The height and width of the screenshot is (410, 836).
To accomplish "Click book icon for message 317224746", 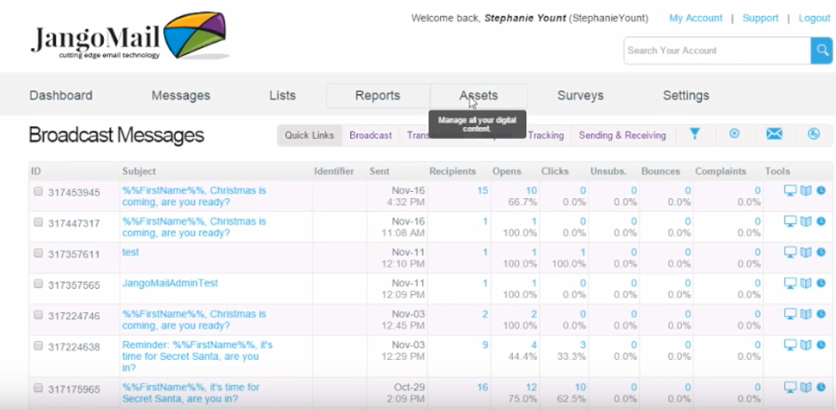I will pos(806,315).
